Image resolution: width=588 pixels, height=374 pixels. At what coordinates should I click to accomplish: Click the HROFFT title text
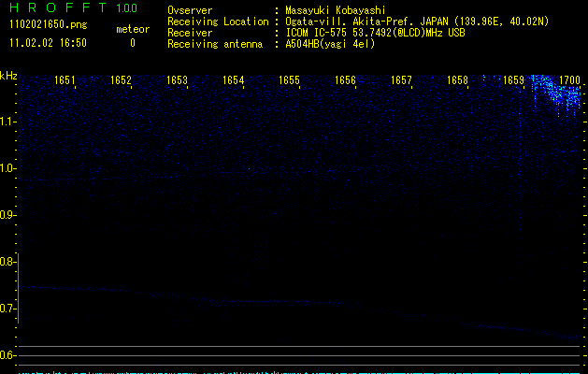tap(58, 7)
